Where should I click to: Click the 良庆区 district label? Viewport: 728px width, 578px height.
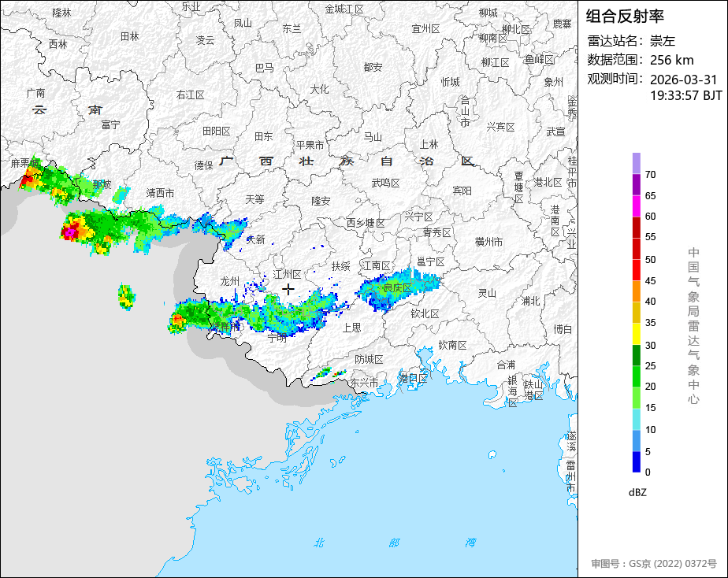click(397, 288)
